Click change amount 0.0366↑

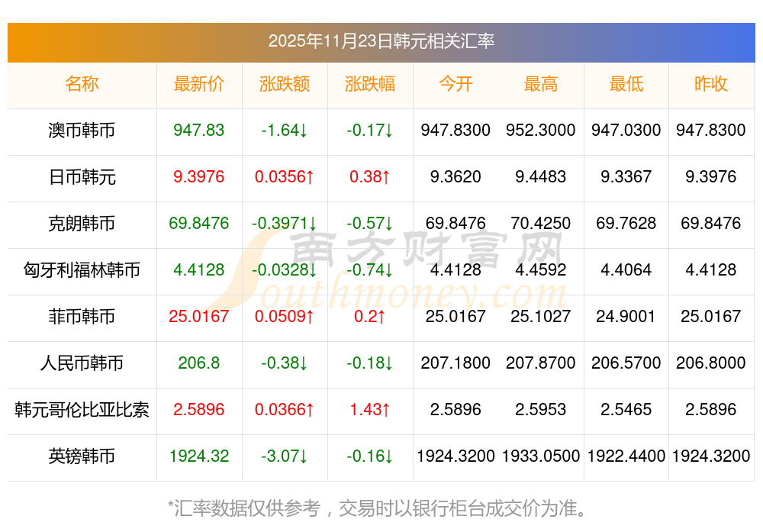[285, 409]
